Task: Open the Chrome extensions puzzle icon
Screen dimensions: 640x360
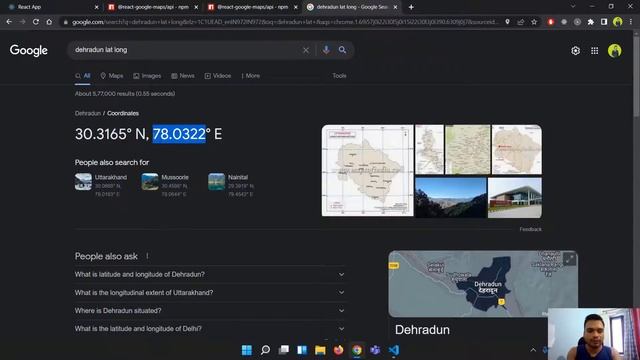Action: tap(591, 22)
